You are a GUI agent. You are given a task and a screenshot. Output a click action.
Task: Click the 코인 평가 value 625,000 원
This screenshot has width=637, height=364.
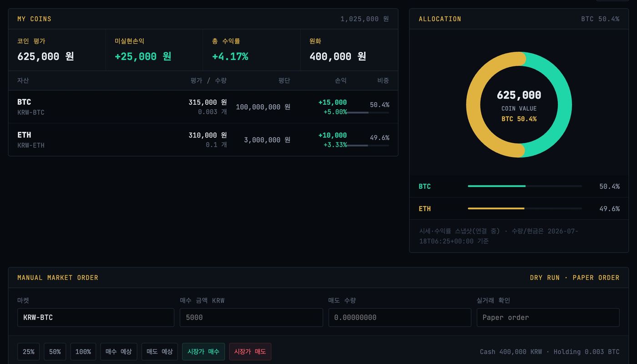point(45,56)
